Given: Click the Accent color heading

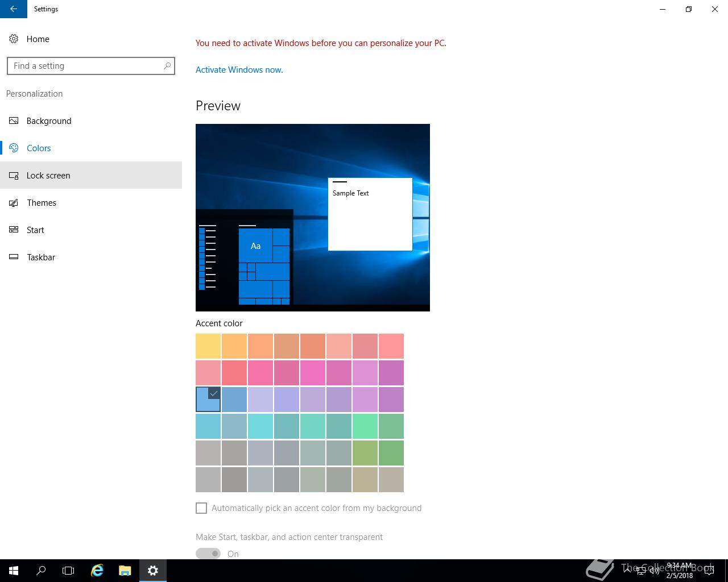Looking at the screenshot, I should click(x=219, y=323).
